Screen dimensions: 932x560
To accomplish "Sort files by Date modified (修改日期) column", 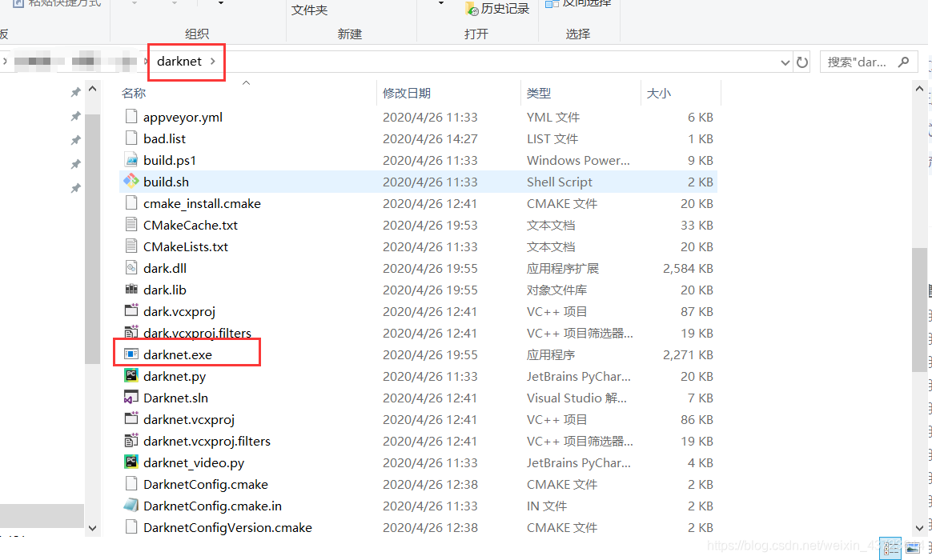I will (x=407, y=94).
